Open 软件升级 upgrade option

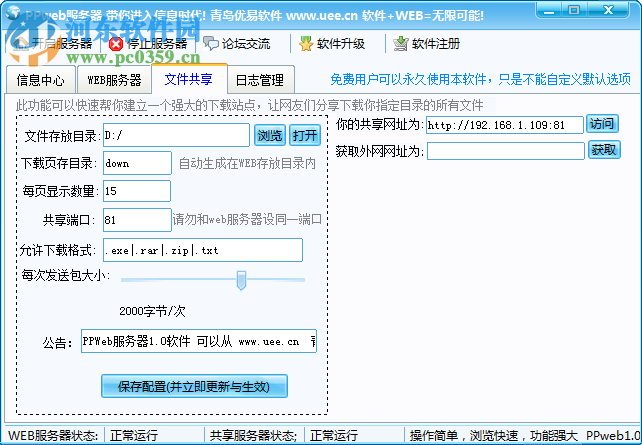341,43
